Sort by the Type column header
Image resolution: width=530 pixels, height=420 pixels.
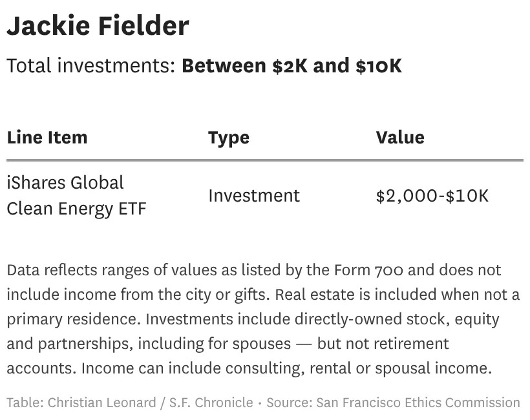[228, 138]
